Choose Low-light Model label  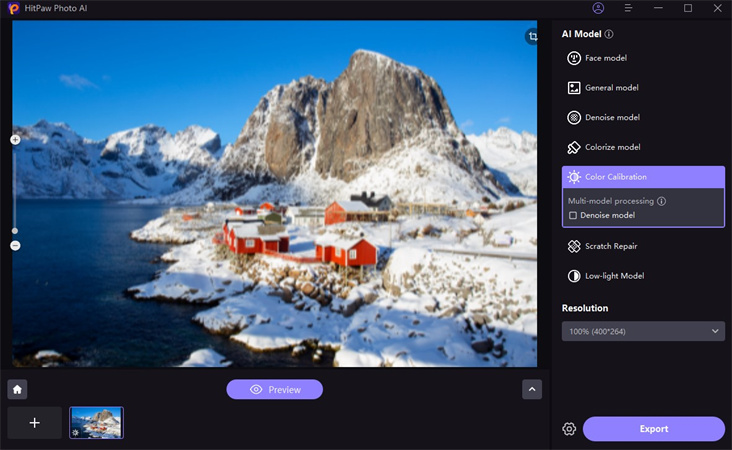(614, 276)
